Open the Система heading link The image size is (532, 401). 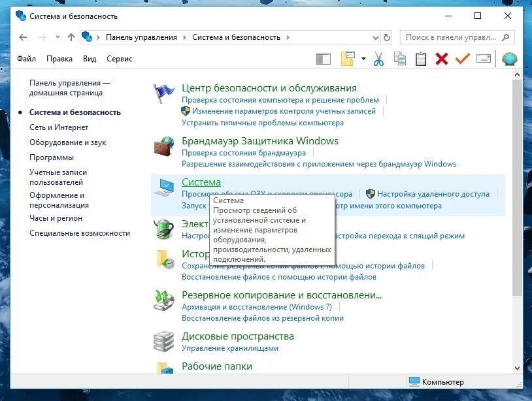201,182
